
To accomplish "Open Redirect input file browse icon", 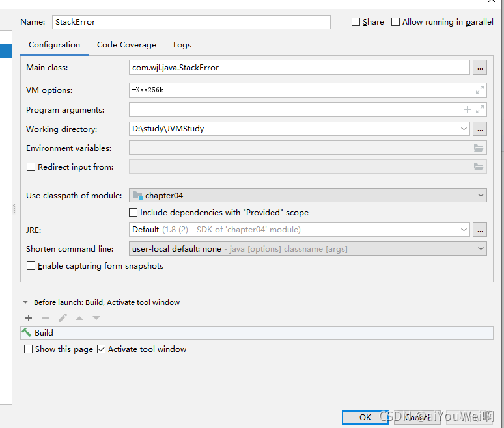I will (x=479, y=167).
